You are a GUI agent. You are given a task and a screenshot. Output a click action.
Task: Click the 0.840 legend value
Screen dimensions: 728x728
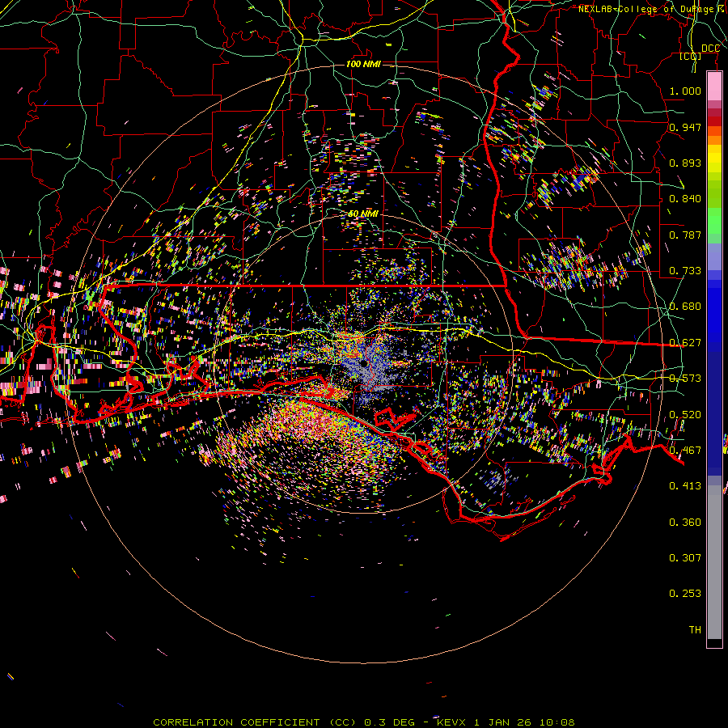(x=685, y=199)
